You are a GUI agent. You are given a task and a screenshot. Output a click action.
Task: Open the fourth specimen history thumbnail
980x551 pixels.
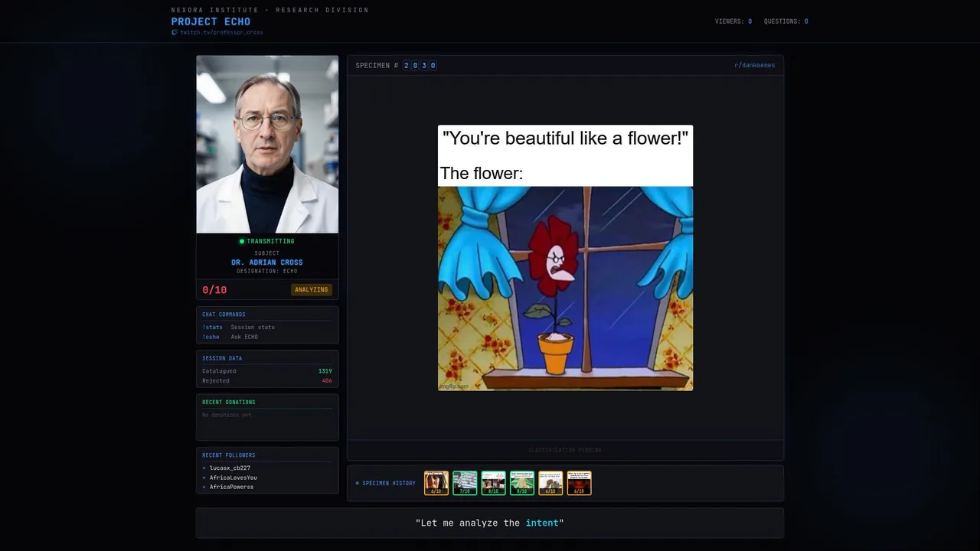522,483
